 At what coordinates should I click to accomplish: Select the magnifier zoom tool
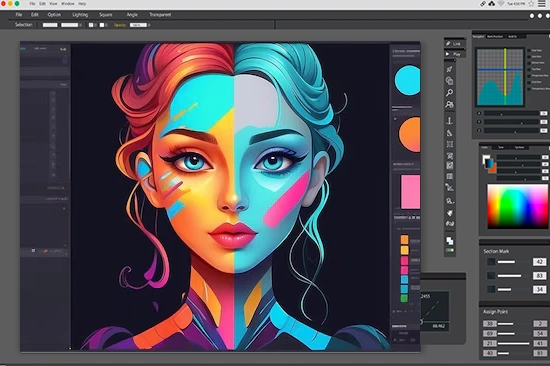click(449, 93)
